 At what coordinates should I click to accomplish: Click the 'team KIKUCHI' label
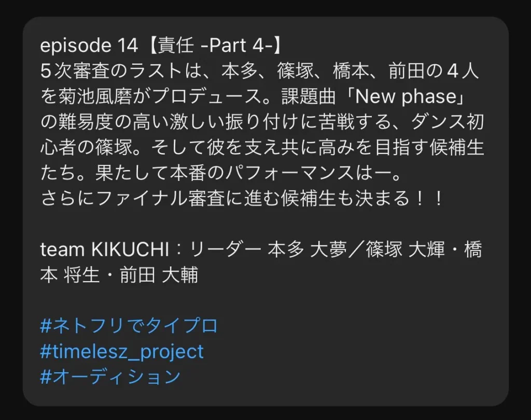tap(104, 249)
